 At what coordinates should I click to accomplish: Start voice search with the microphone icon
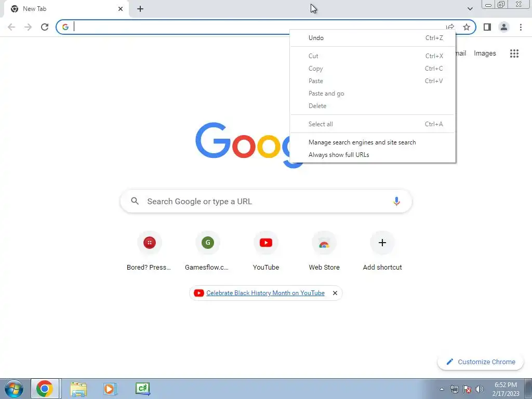(x=396, y=201)
